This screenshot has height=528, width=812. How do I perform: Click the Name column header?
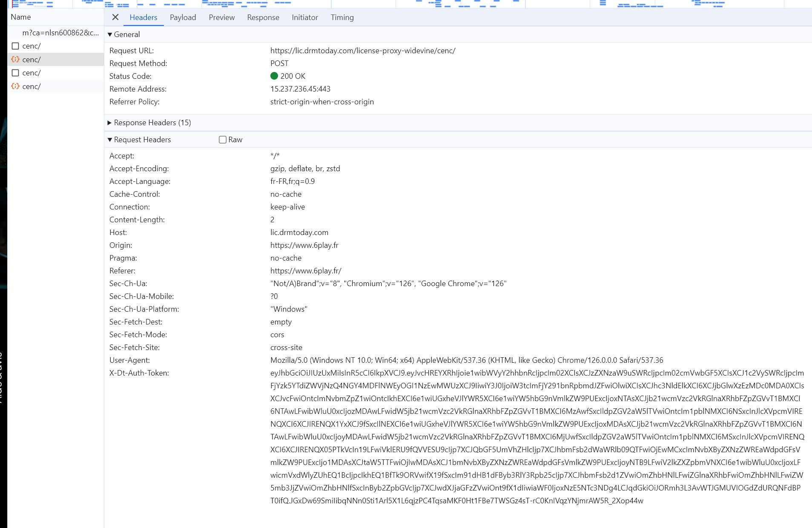[x=21, y=17]
